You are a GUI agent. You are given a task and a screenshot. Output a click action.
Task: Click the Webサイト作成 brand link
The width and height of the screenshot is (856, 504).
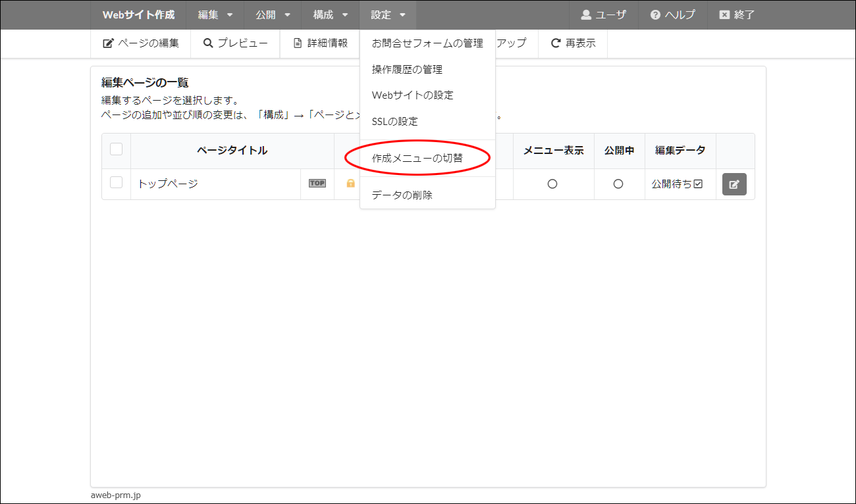click(138, 14)
